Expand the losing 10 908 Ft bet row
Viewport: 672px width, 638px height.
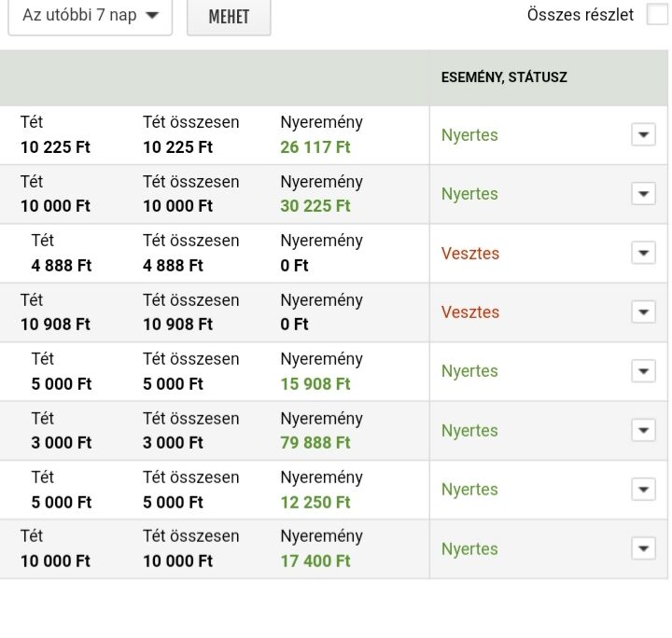(643, 312)
